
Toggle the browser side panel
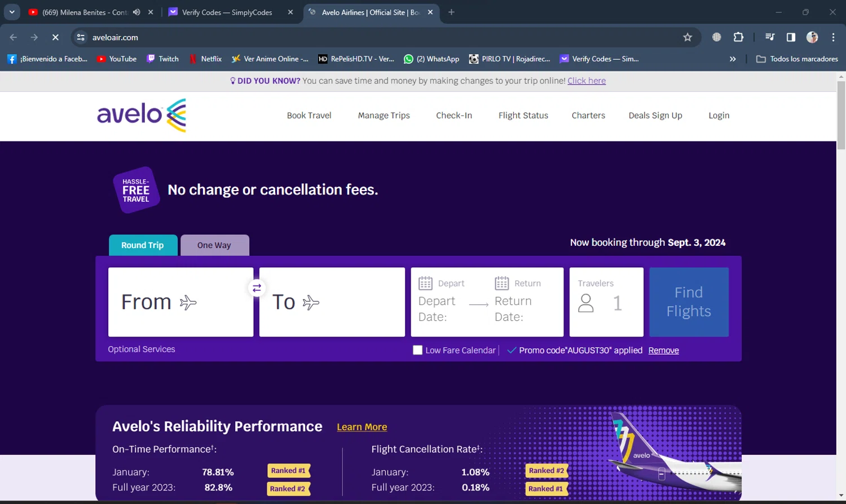click(x=791, y=37)
